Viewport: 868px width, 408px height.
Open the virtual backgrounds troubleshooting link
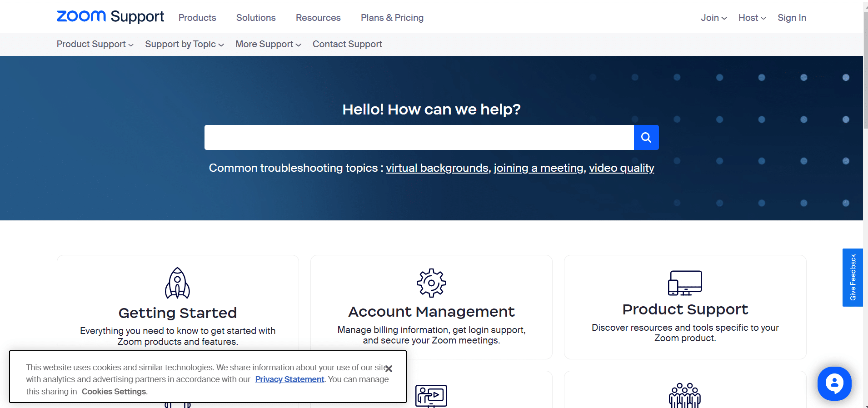[x=437, y=168]
